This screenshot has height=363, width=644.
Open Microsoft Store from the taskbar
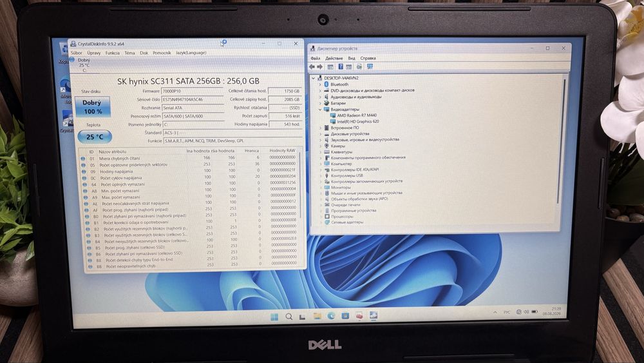(345, 316)
